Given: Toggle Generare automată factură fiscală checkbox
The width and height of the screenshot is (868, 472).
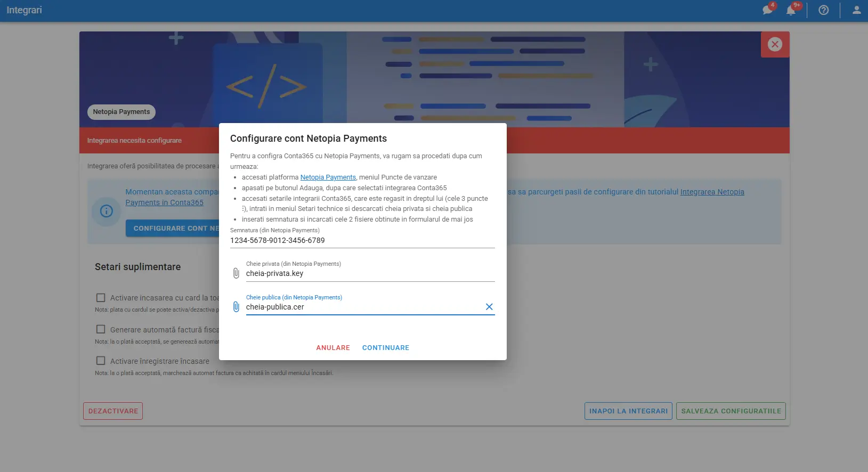Looking at the screenshot, I should (101, 329).
